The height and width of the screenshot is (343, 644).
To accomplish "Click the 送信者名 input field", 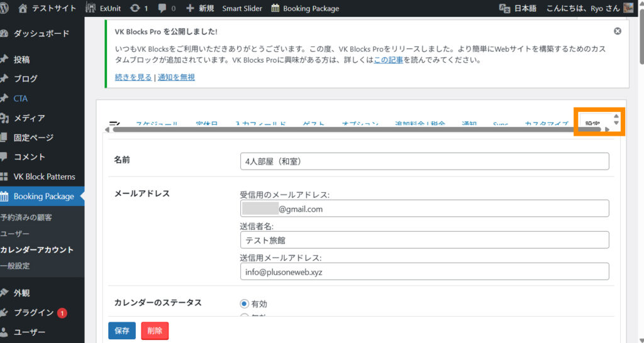I will click(425, 240).
